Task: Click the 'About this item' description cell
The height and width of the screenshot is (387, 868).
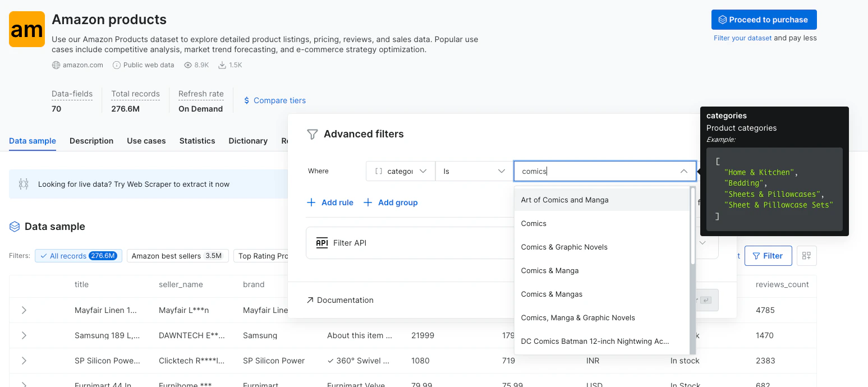Action: coord(360,335)
